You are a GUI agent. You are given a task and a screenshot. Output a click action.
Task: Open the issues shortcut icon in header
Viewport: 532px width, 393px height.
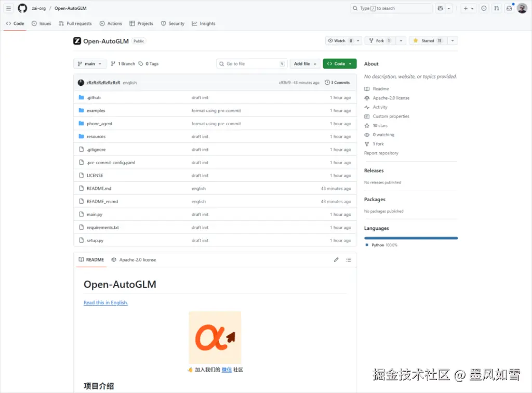pos(484,8)
